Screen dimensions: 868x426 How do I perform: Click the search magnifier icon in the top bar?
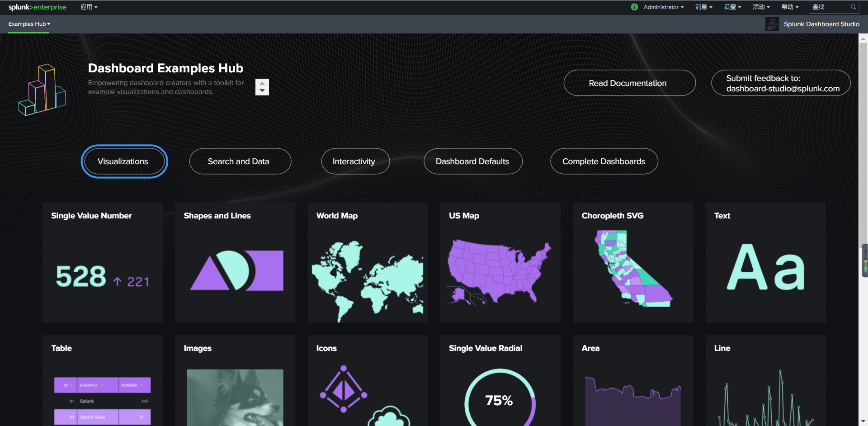coord(853,7)
